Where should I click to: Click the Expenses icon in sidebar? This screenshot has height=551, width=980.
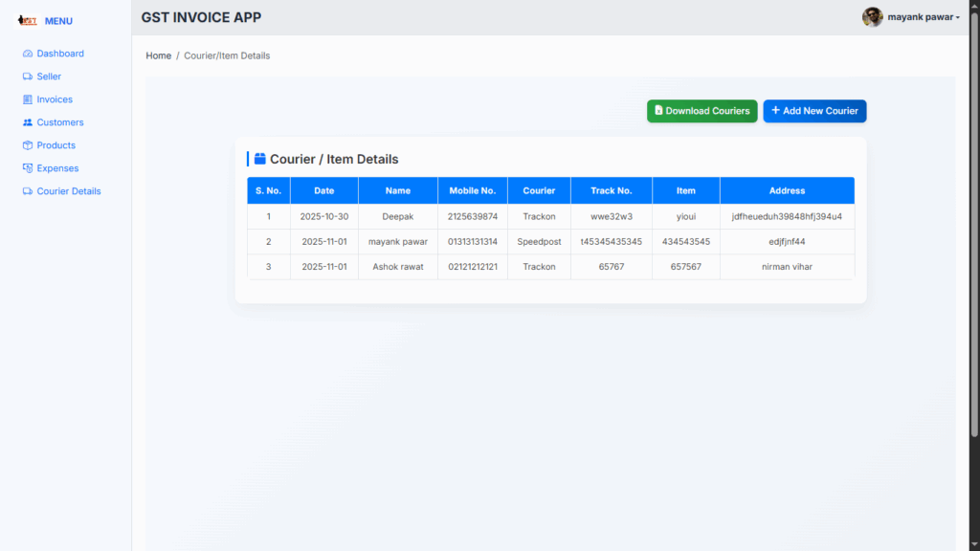click(28, 168)
